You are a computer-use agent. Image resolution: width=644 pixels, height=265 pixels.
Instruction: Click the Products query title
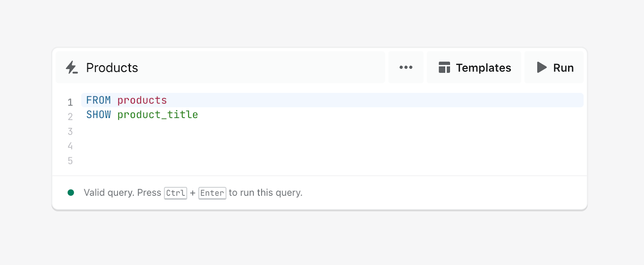click(112, 68)
